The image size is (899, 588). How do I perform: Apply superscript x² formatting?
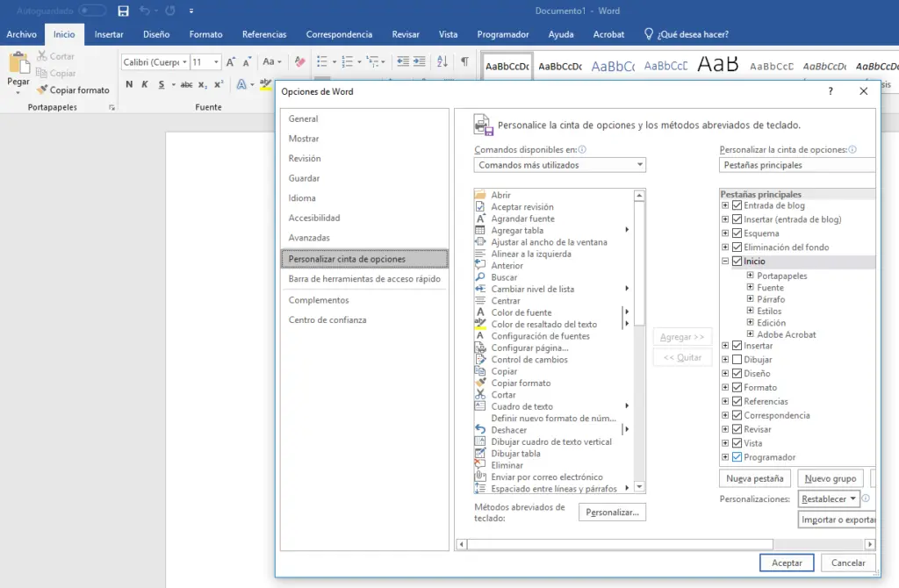(219, 84)
